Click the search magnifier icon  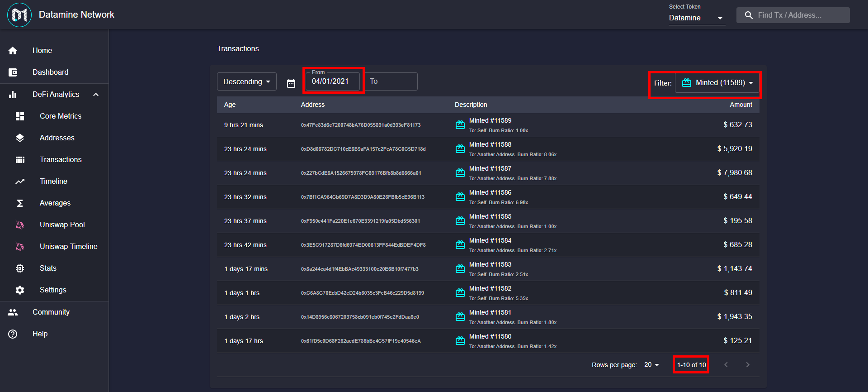click(x=749, y=15)
